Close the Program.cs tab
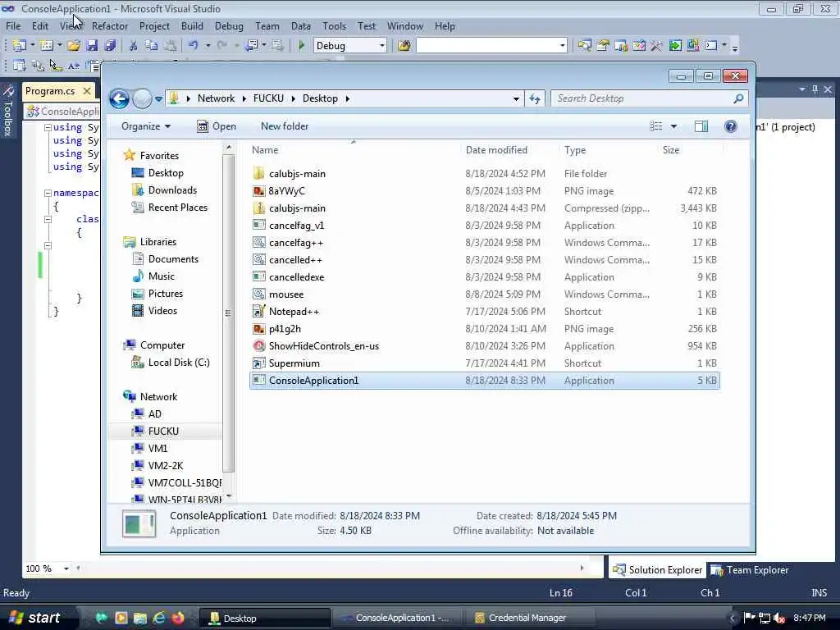Viewport: 840px width, 630px height. [87, 91]
